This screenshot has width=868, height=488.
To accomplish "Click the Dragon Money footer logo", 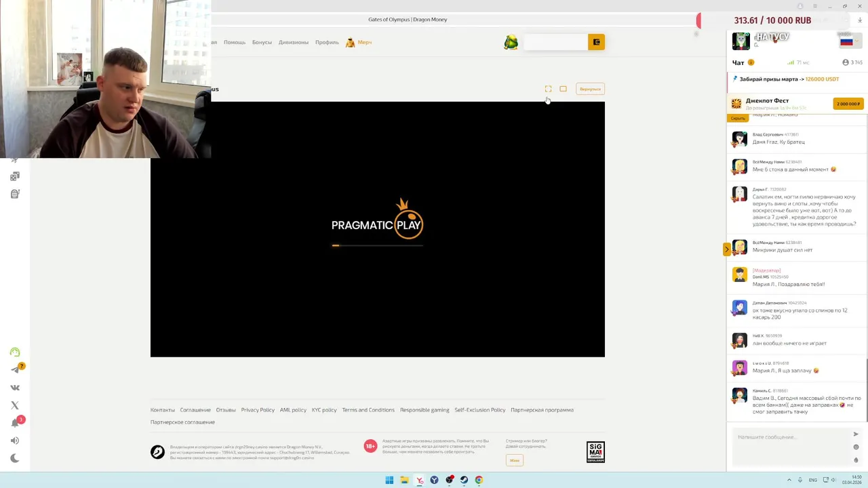I will 157,452.
